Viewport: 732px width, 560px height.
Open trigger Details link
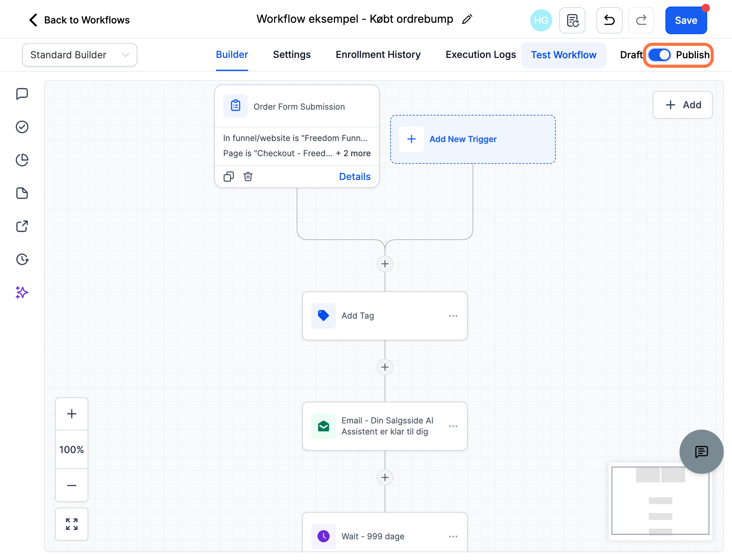(x=355, y=177)
